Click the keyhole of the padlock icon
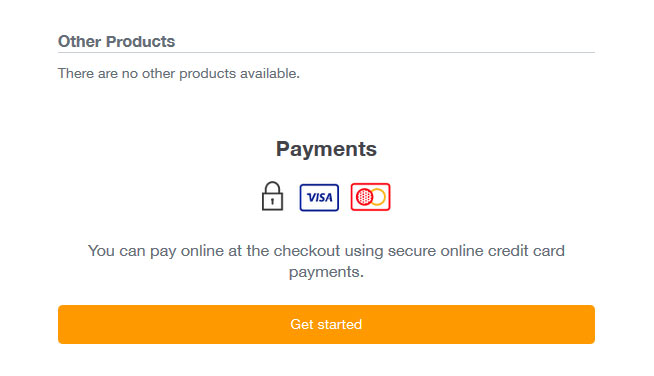This screenshot has width=654, height=376. [x=272, y=202]
